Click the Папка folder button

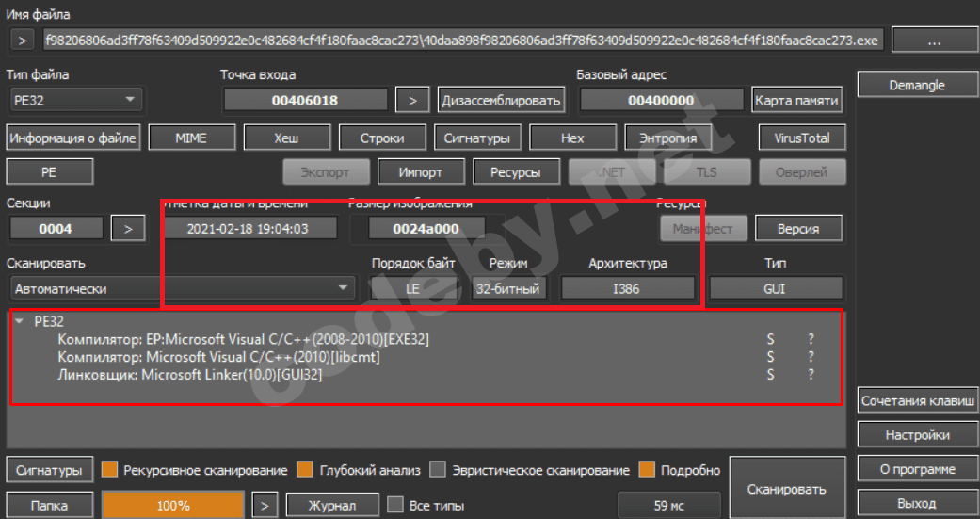tap(49, 505)
